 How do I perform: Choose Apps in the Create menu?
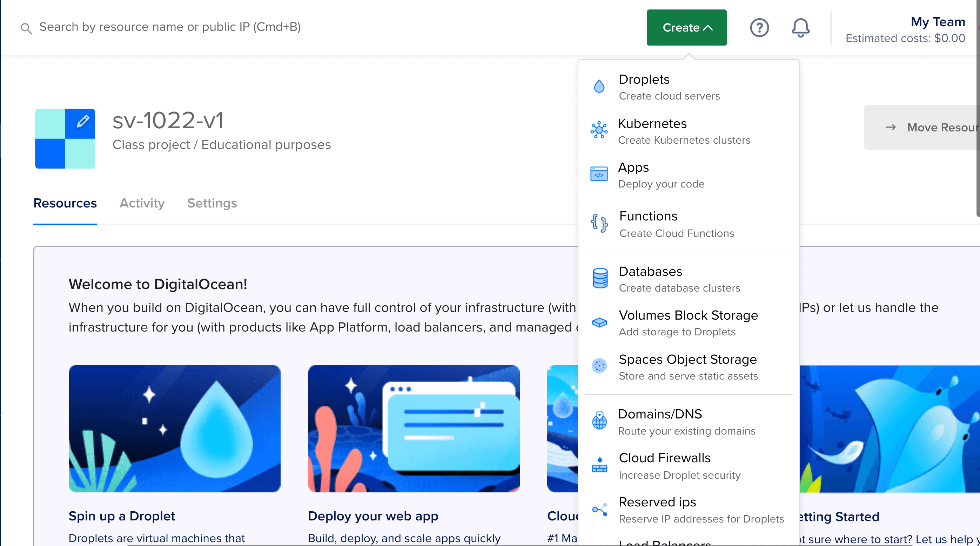pyautogui.click(x=688, y=175)
